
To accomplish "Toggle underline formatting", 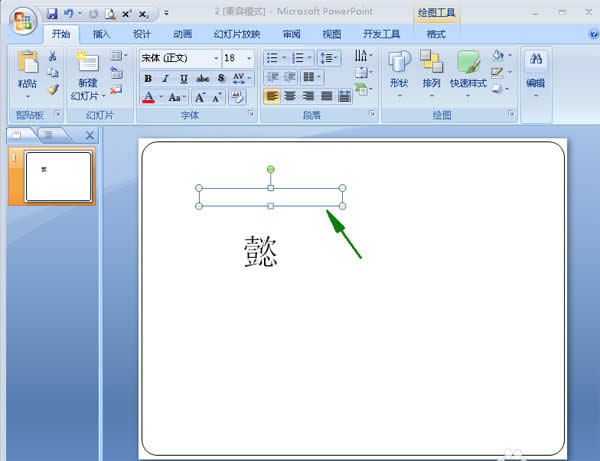I will (184, 79).
